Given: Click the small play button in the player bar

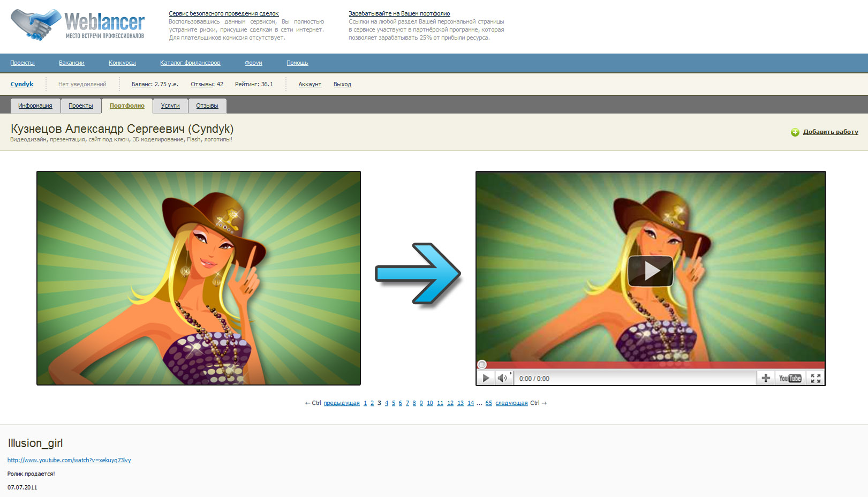Looking at the screenshot, I should point(486,378).
